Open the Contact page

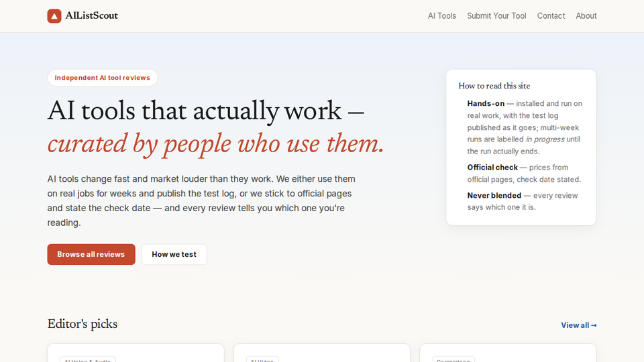[551, 15]
